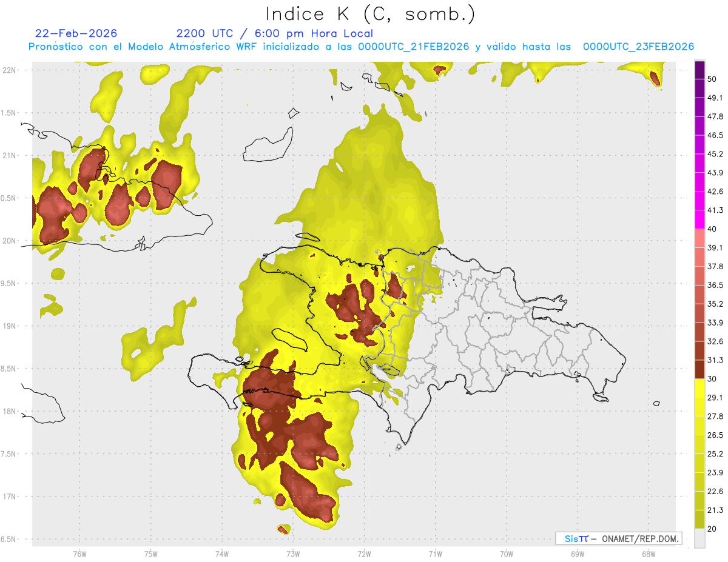Click the color bar label '49.1'

coord(716,98)
